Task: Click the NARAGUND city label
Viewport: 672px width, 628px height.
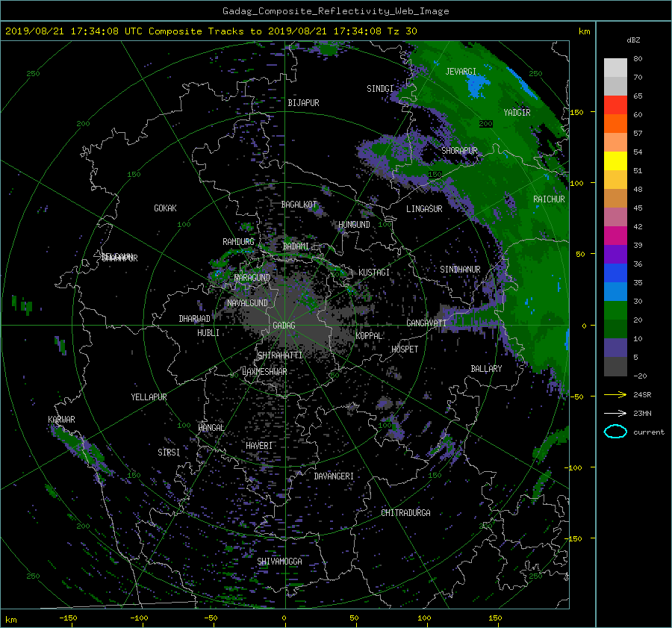Action: tap(252, 277)
